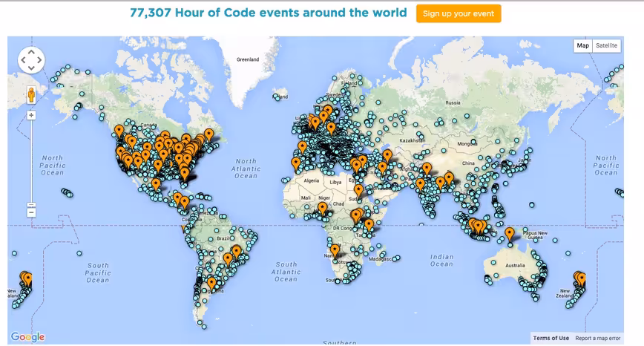644x346 pixels.
Task: Click the Greenland label on the map
Action: tap(248, 59)
